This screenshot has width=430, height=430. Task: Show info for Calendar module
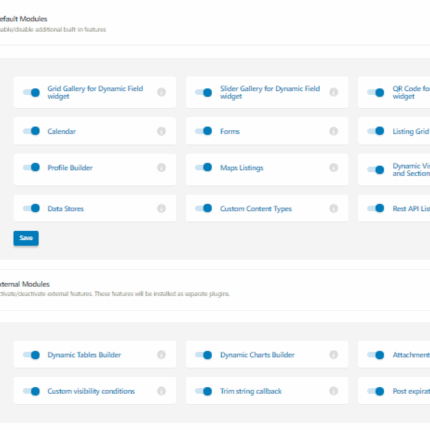(x=161, y=131)
